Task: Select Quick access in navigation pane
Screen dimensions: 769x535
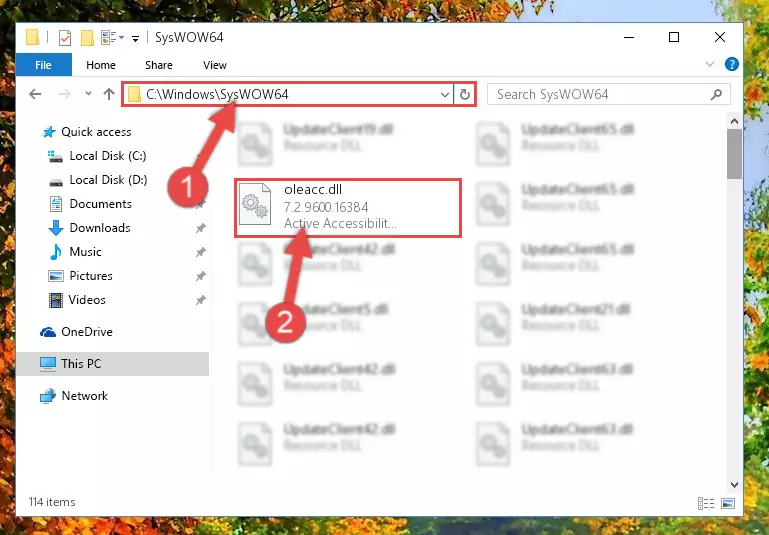Action: (96, 131)
